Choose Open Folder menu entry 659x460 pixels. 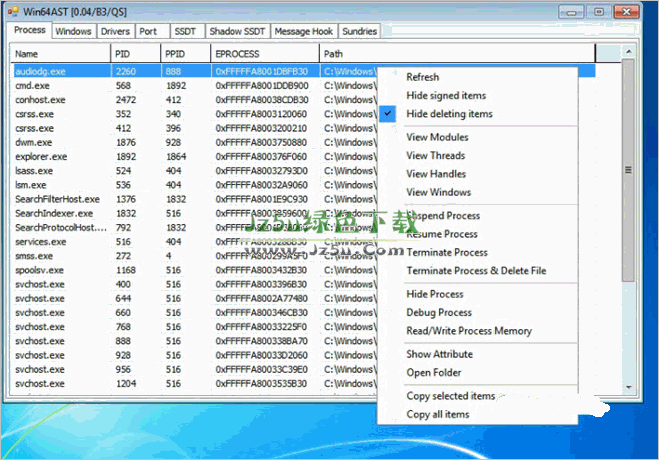[x=477, y=373]
